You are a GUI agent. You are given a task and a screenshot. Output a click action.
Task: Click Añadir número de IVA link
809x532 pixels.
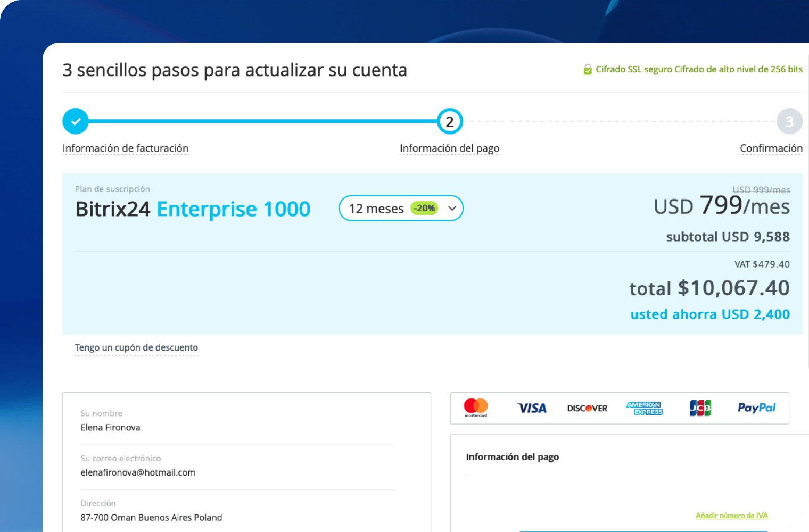[x=731, y=516]
